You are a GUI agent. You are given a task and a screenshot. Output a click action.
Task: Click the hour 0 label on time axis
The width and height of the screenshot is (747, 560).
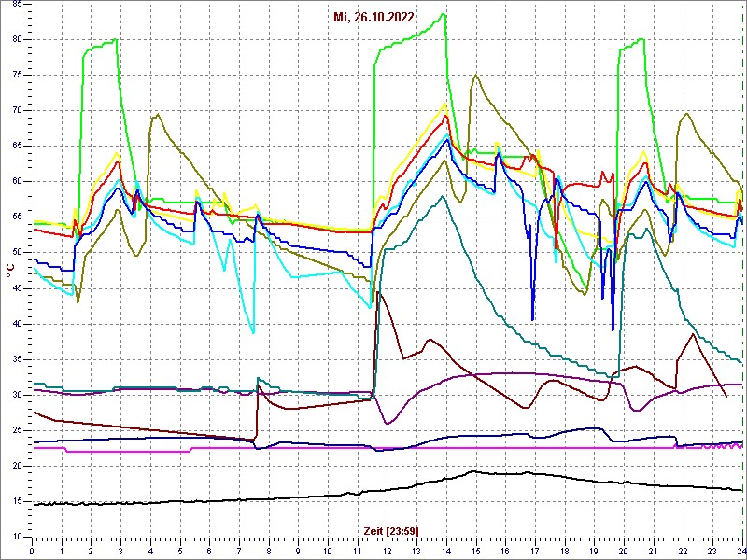(32, 551)
